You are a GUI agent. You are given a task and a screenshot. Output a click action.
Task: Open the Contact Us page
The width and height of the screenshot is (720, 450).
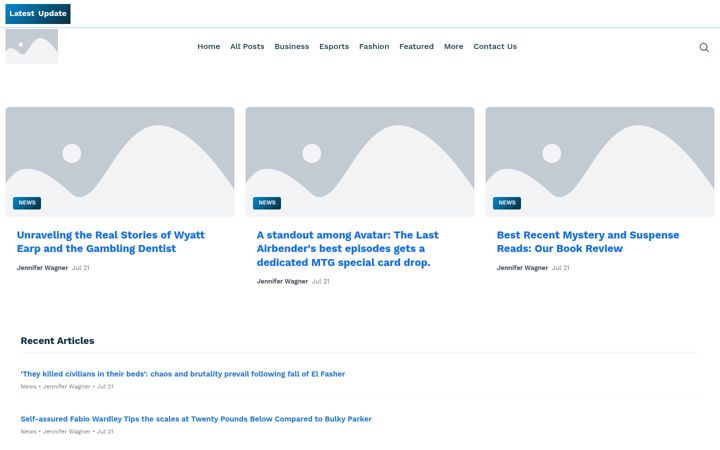coord(495,46)
